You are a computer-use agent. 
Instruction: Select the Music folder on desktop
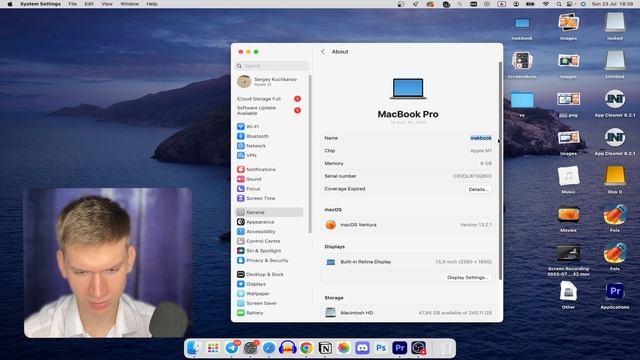tap(568, 180)
